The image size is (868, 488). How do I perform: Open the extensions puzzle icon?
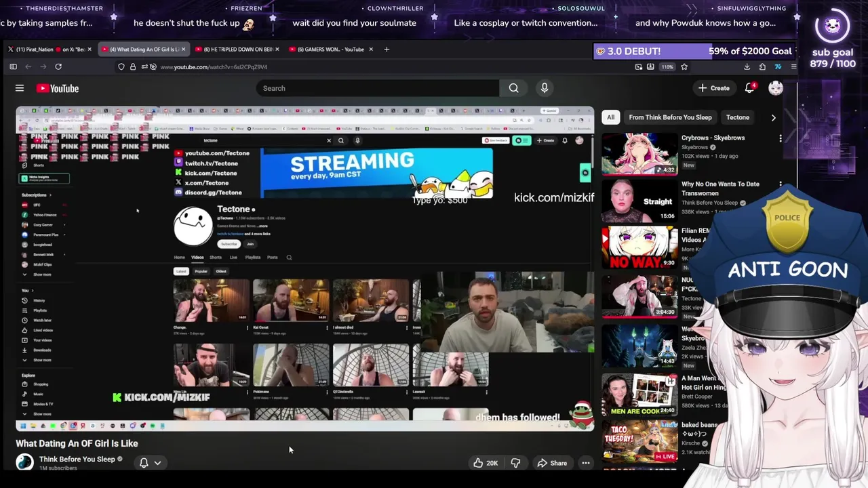(x=762, y=66)
